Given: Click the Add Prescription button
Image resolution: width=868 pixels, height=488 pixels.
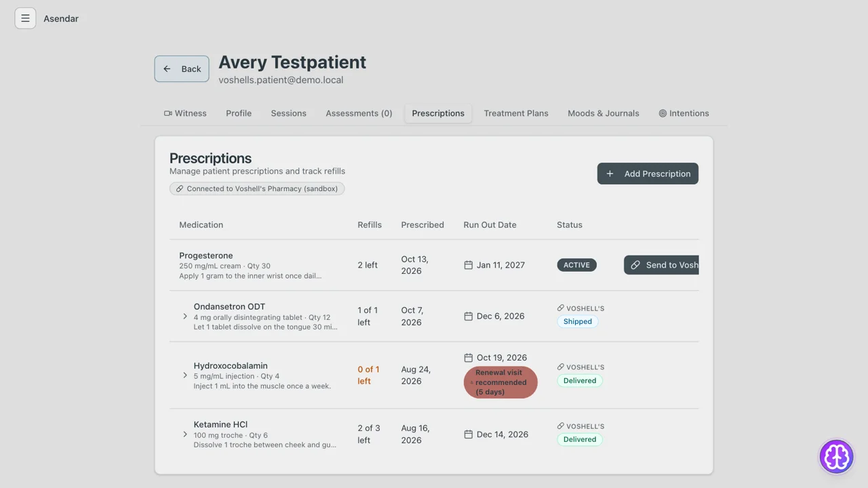Looking at the screenshot, I should click(x=648, y=174).
